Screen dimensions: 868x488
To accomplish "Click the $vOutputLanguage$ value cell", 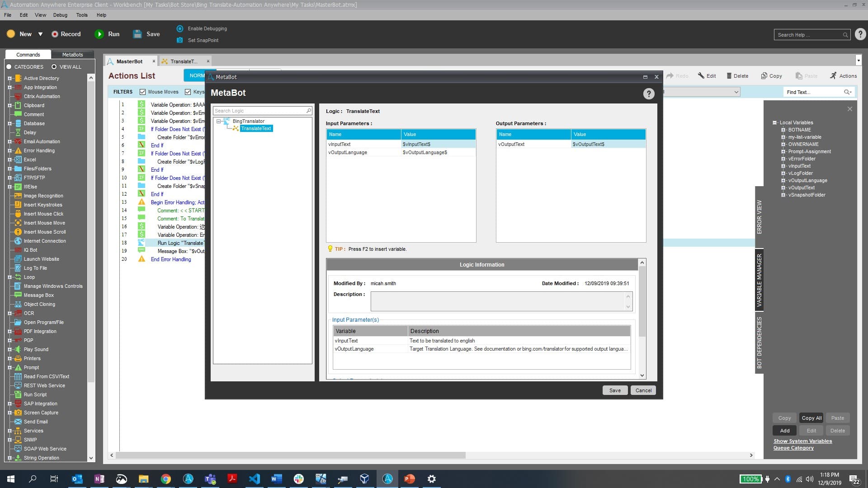I will pyautogui.click(x=438, y=152).
